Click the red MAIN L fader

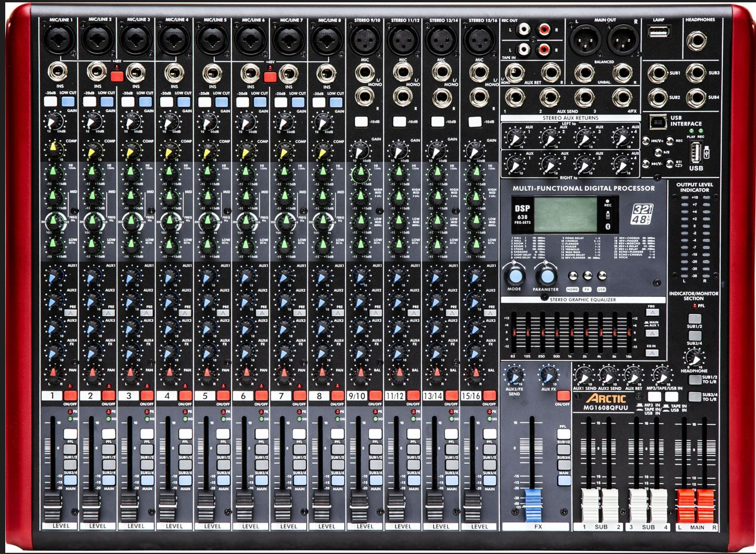(x=685, y=499)
